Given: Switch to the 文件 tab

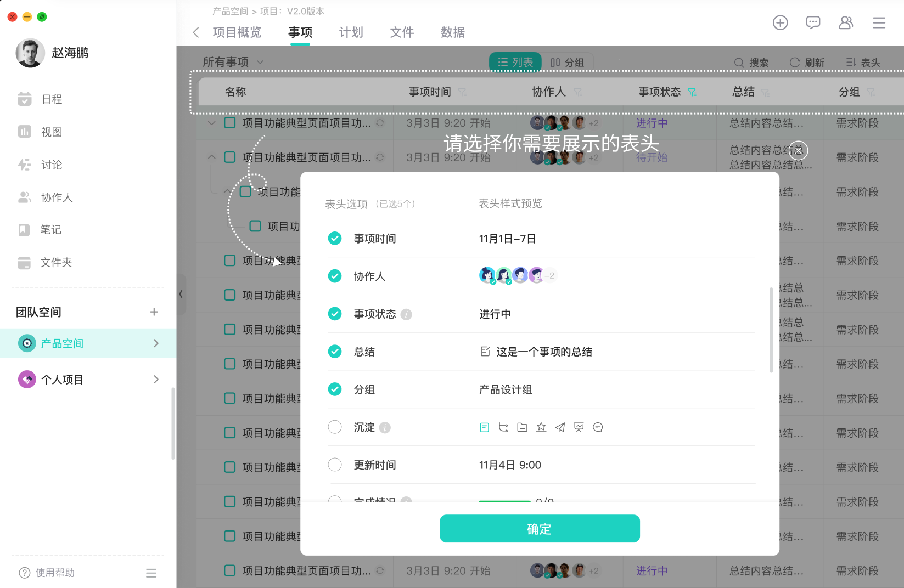Looking at the screenshot, I should click(x=402, y=32).
